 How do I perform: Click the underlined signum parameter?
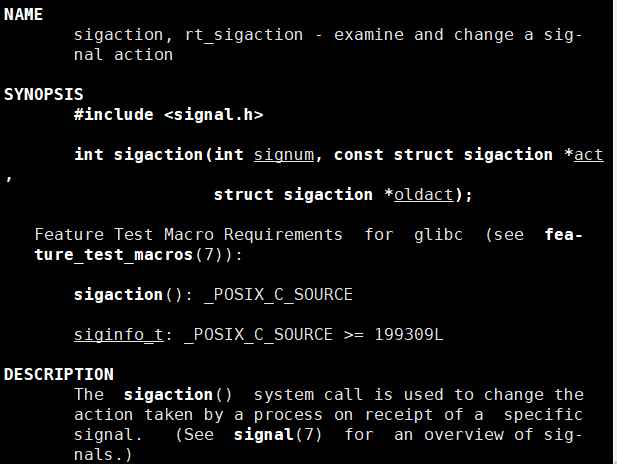[283, 154]
